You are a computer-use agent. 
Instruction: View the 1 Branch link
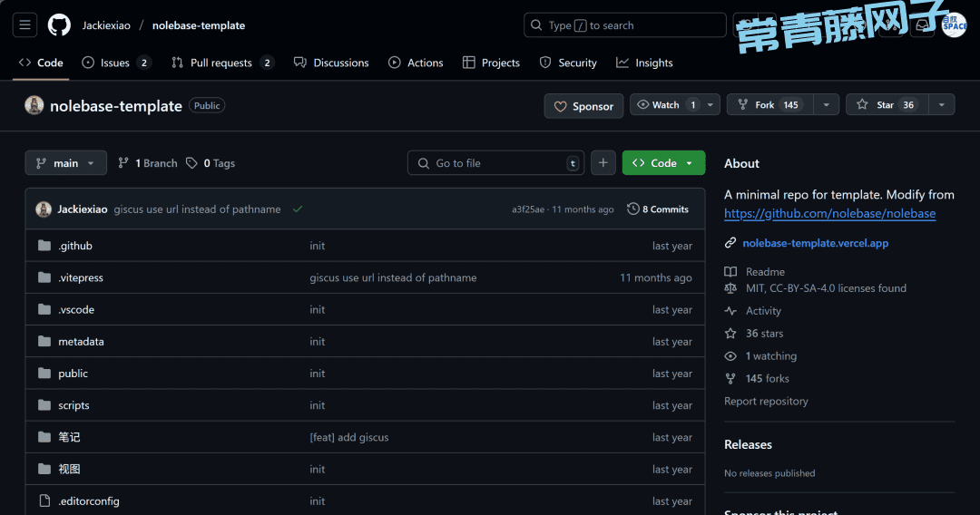(148, 163)
